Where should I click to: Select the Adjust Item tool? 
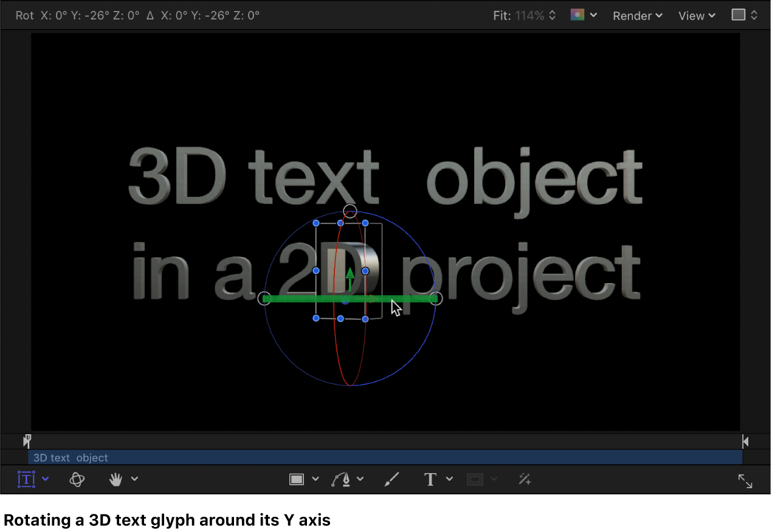click(524, 479)
